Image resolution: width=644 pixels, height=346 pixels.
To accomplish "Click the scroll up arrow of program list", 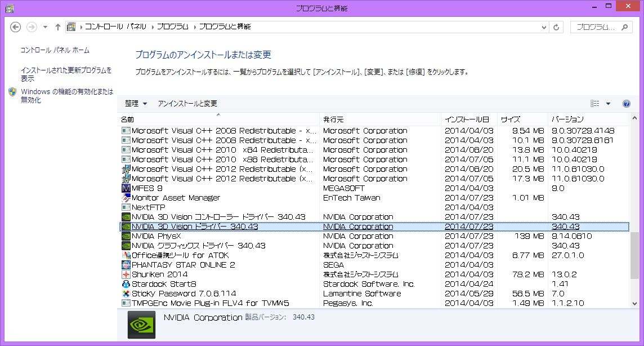I will pyautogui.click(x=634, y=119).
